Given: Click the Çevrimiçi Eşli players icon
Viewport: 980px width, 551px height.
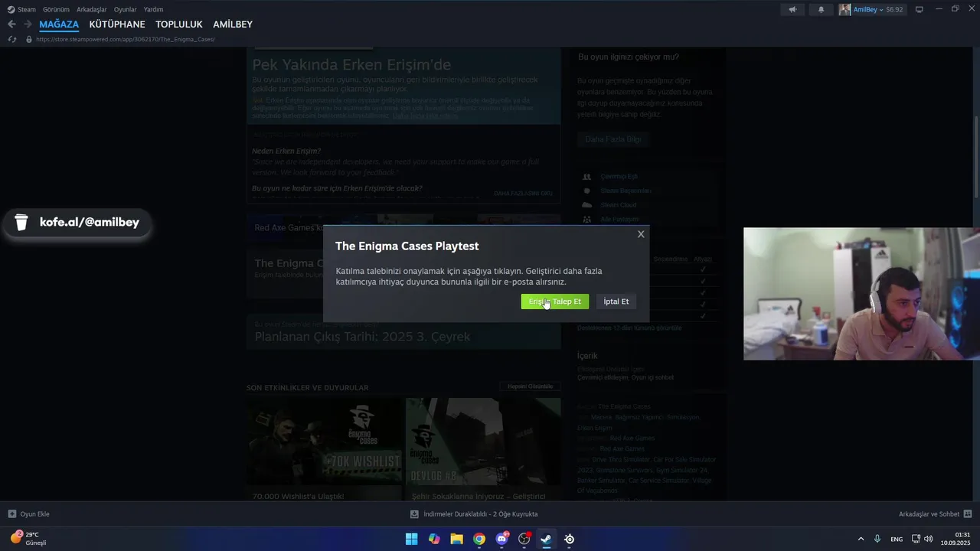Looking at the screenshot, I should click(586, 176).
